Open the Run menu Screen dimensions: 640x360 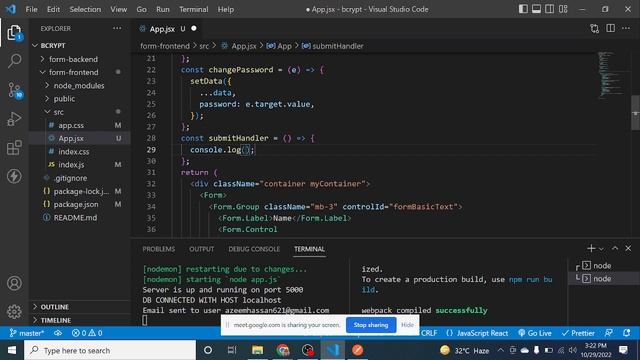pyautogui.click(x=162, y=9)
